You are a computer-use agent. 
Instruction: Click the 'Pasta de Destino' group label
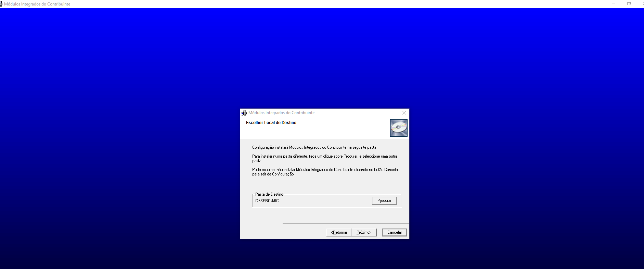pyautogui.click(x=269, y=194)
